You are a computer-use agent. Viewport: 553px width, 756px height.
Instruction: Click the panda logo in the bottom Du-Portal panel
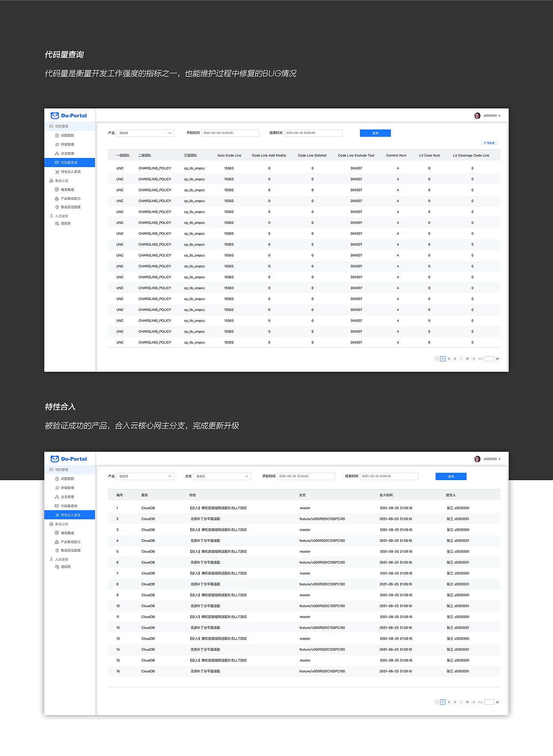54,459
